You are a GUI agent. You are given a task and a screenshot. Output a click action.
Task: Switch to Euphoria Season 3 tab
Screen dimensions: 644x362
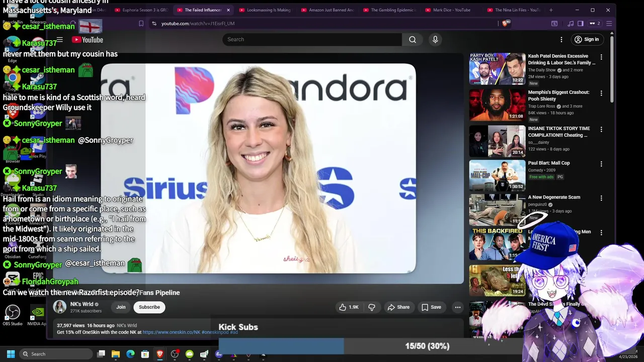tap(141, 10)
